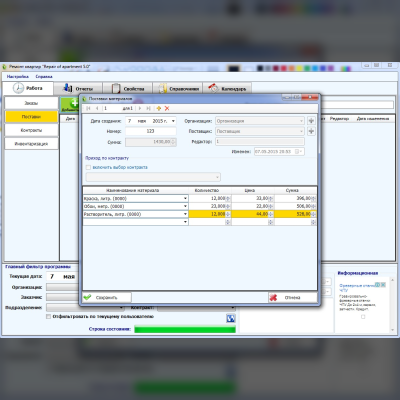Viewport: 400px width, 400px height.
Task: Add new organization with plus button
Action: click(311, 121)
